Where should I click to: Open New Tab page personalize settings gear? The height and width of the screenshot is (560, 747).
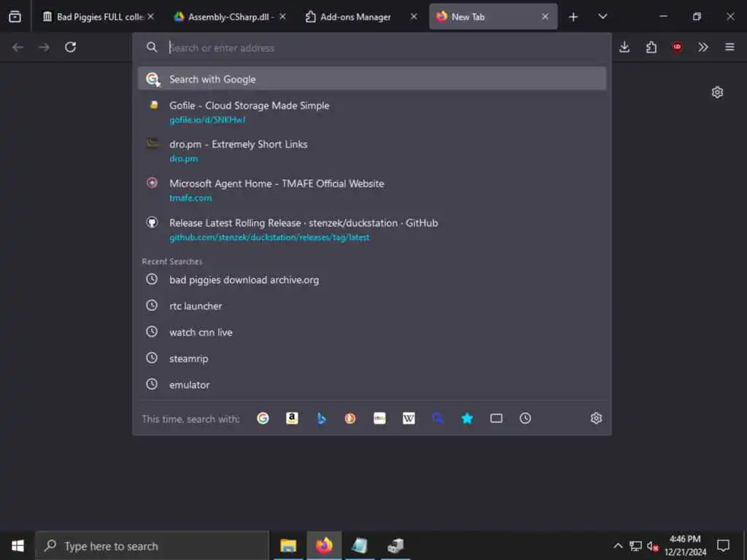coord(718,92)
